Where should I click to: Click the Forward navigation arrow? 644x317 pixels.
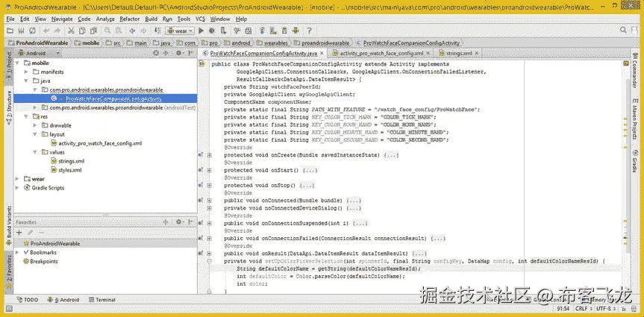click(143, 31)
